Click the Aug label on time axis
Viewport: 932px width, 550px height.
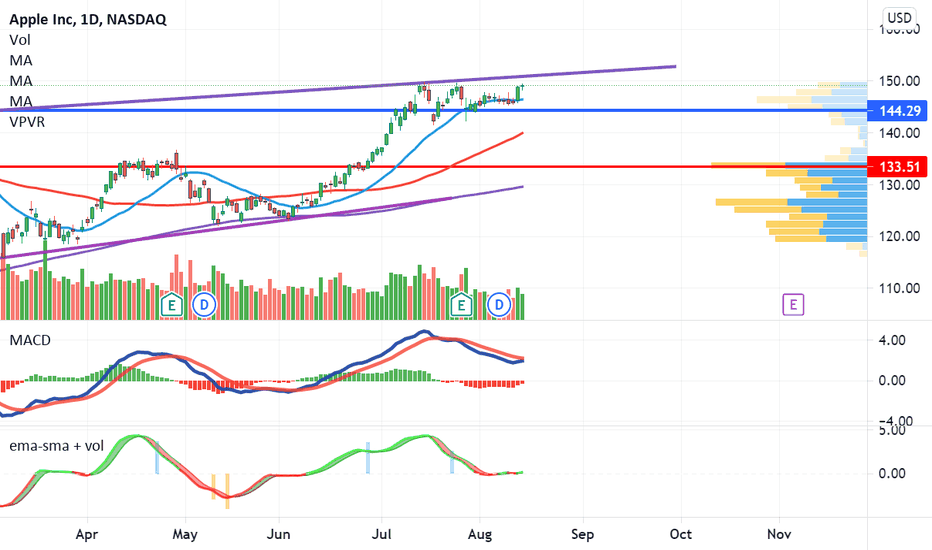point(480,535)
